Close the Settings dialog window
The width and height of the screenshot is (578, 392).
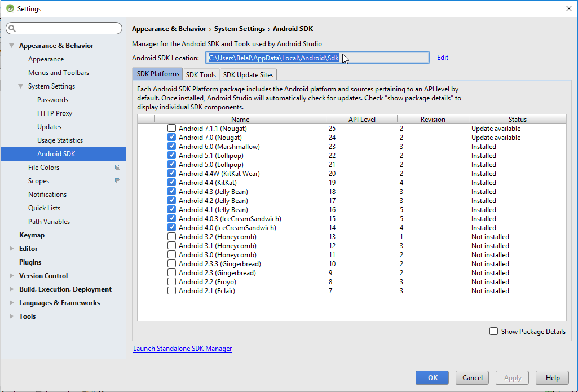(569, 8)
